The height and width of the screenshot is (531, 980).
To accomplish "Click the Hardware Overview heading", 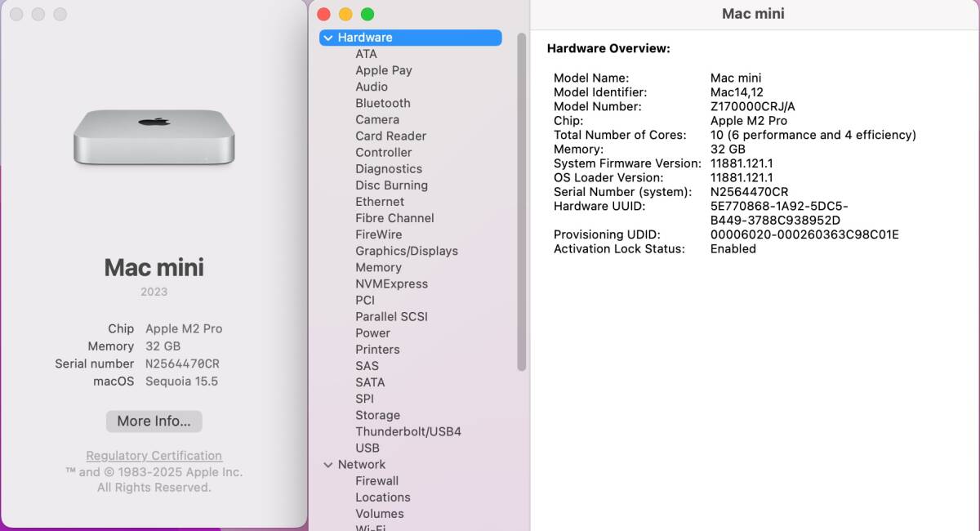I will pyautogui.click(x=608, y=48).
